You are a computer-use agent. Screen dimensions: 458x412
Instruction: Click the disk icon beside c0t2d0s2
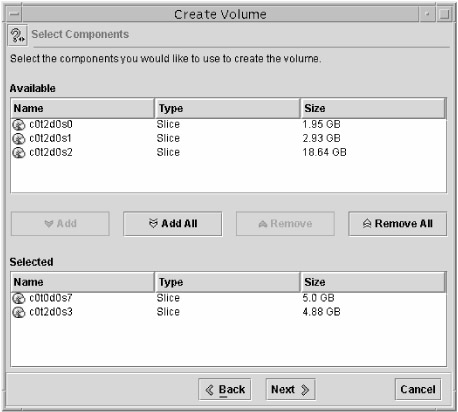[x=19, y=153]
